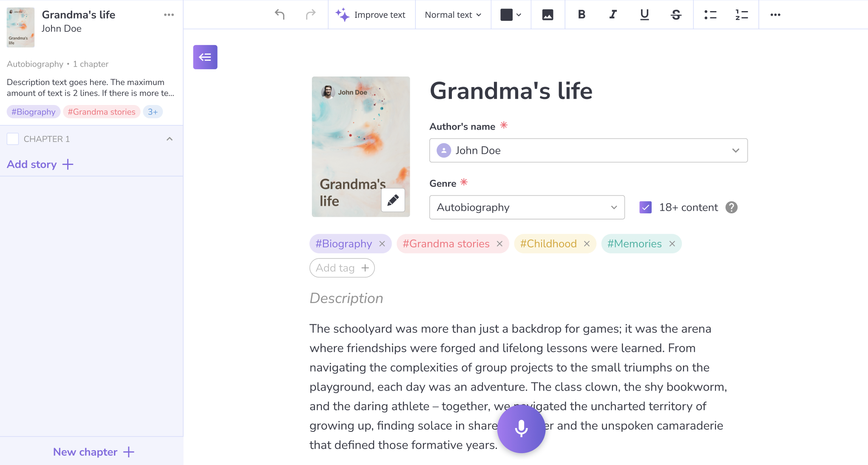The height and width of the screenshot is (465, 868).
Task: Click New chapter button
Action: coord(94,452)
